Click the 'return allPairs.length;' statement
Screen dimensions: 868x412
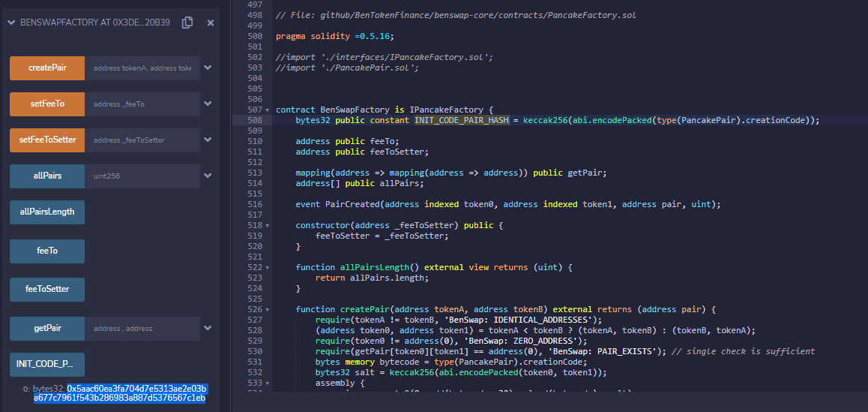pos(372,278)
